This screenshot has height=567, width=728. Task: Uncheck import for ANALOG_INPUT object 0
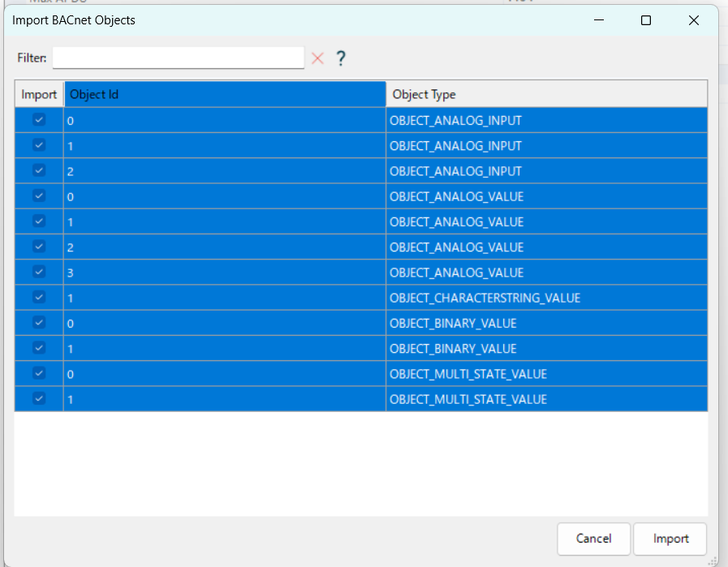coord(39,120)
